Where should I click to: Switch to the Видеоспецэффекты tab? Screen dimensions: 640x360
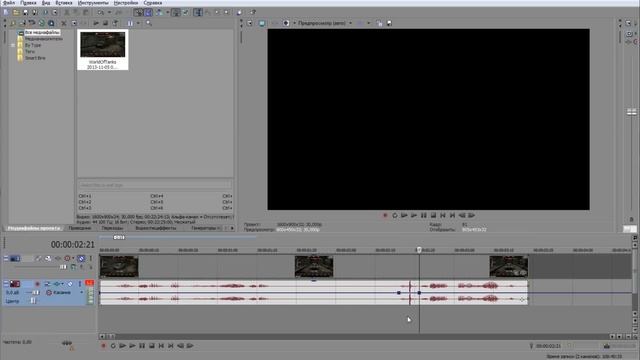[156, 228]
